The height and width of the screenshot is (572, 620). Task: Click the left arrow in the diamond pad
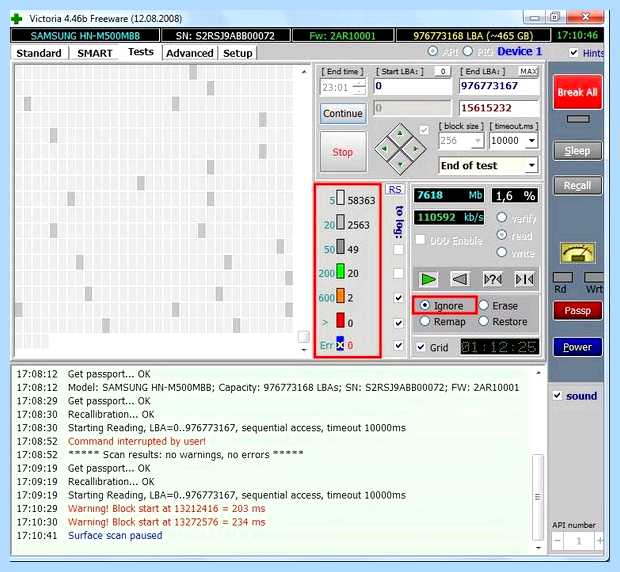point(384,149)
